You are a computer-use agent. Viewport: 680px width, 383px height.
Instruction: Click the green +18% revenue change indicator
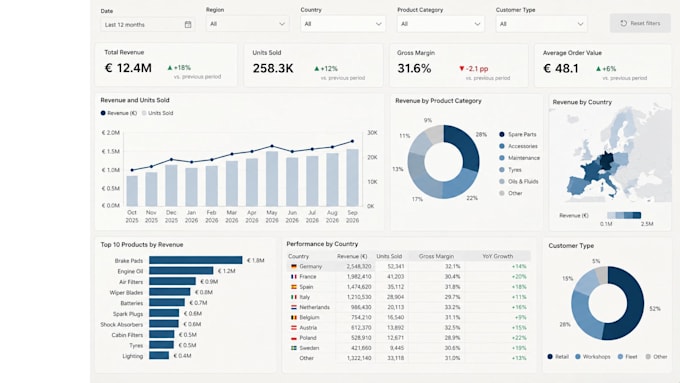tap(179, 68)
